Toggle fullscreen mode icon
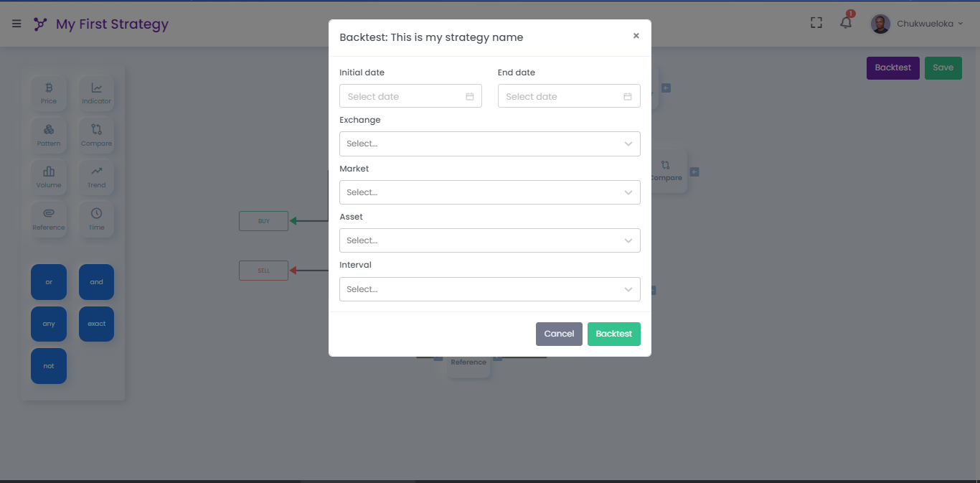 pos(816,23)
